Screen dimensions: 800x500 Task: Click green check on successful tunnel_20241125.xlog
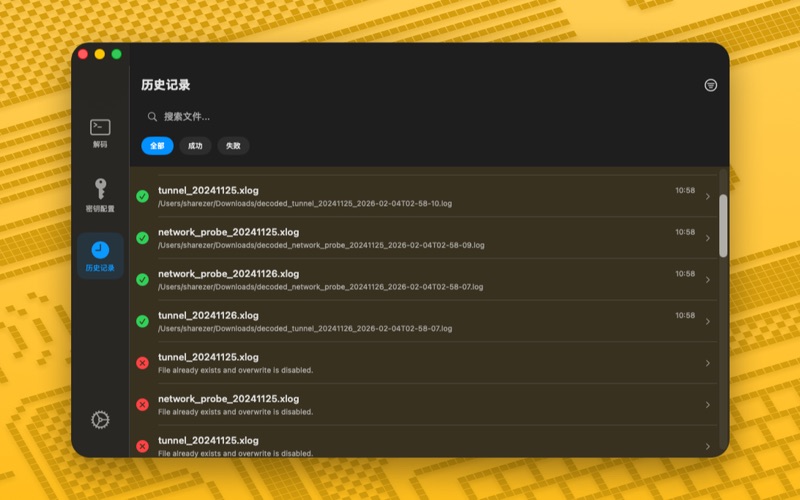tap(142, 196)
